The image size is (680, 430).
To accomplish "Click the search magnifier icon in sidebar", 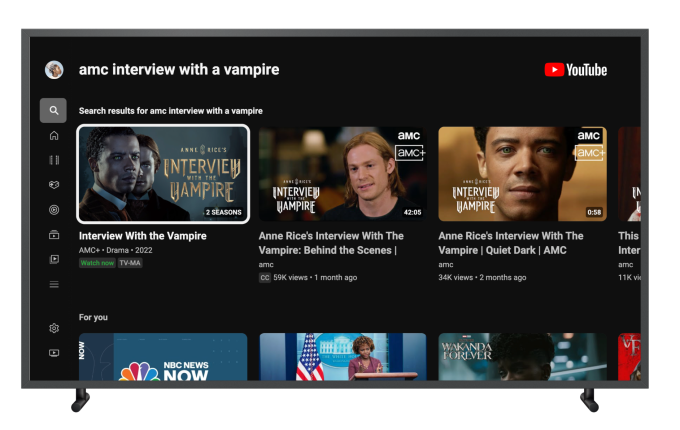I will (54, 110).
